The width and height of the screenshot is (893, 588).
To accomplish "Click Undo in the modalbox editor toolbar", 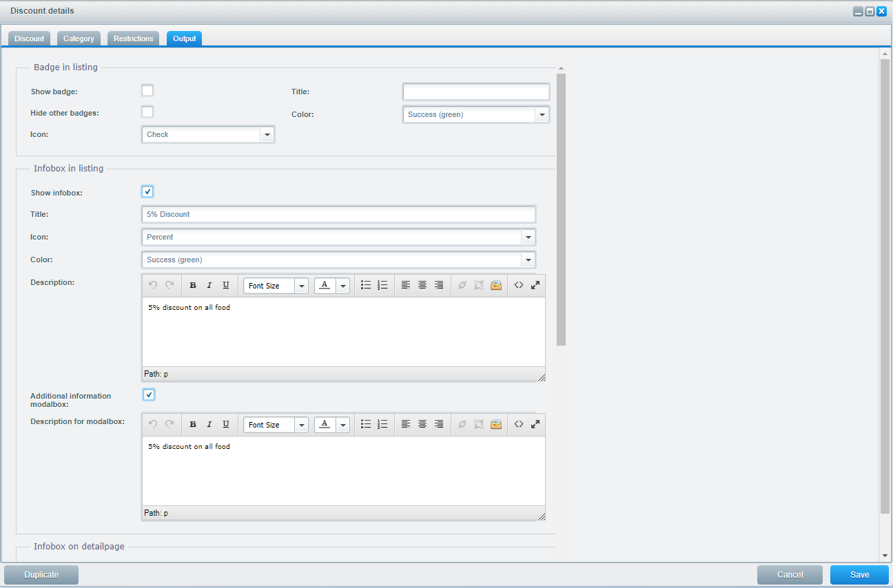I will tap(153, 425).
